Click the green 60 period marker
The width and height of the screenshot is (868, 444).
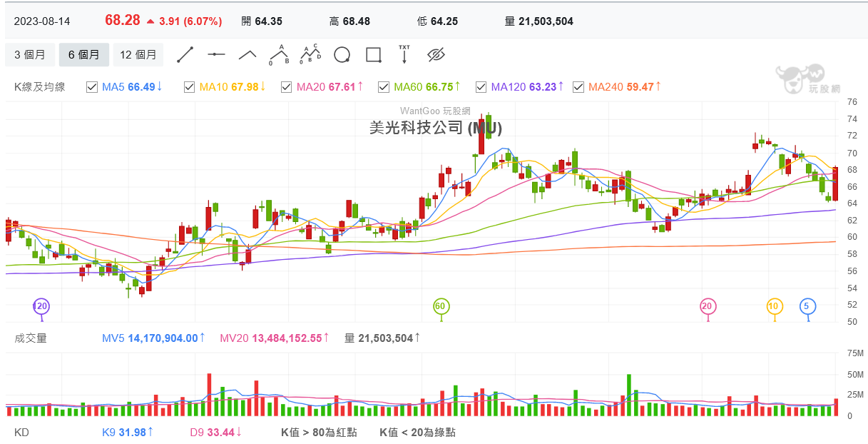coord(441,307)
